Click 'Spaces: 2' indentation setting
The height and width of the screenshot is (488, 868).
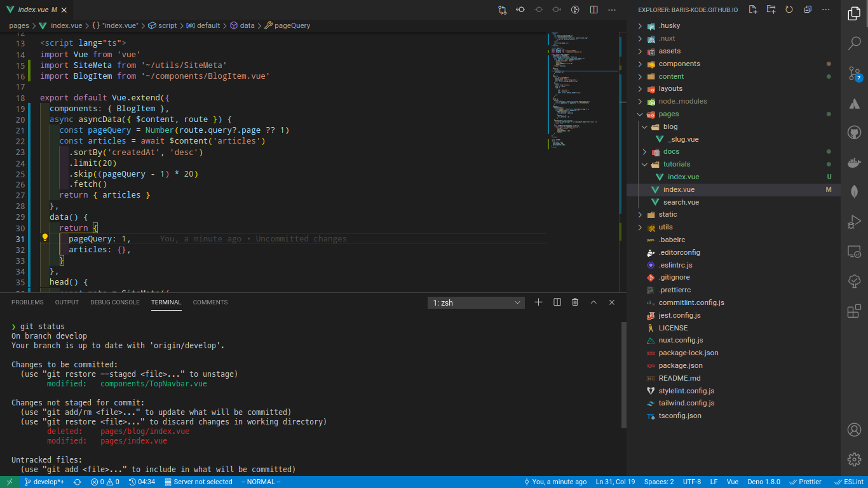(x=659, y=482)
